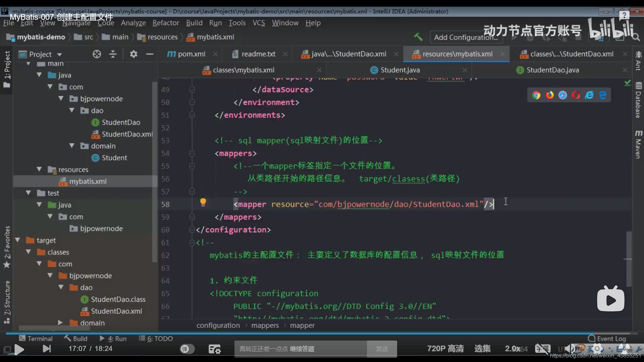644x362 pixels.
Task: Open the Database tool window
Action: pos(638,100)
